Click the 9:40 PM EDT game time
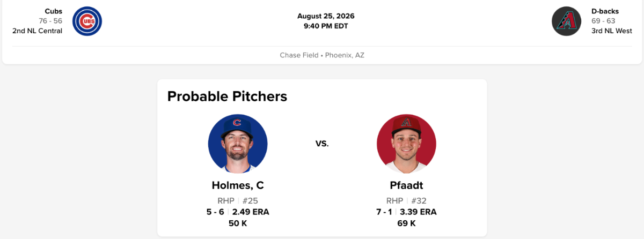Screen dimensions: 644x239 pyautogui.click(x=326, y=26)
